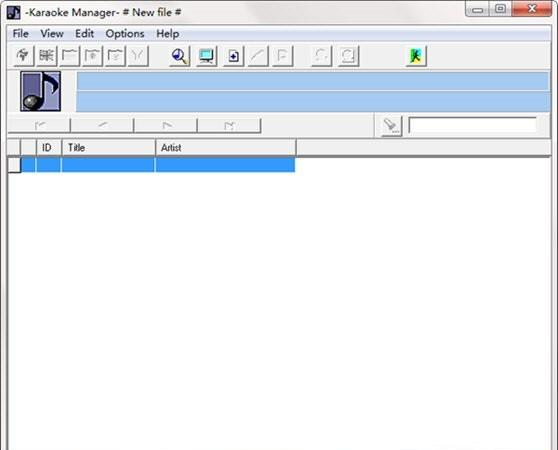This screenshot has height=450, width=558.
Task: Minimize the Karaoke Manager window
Action: point(477,9)
